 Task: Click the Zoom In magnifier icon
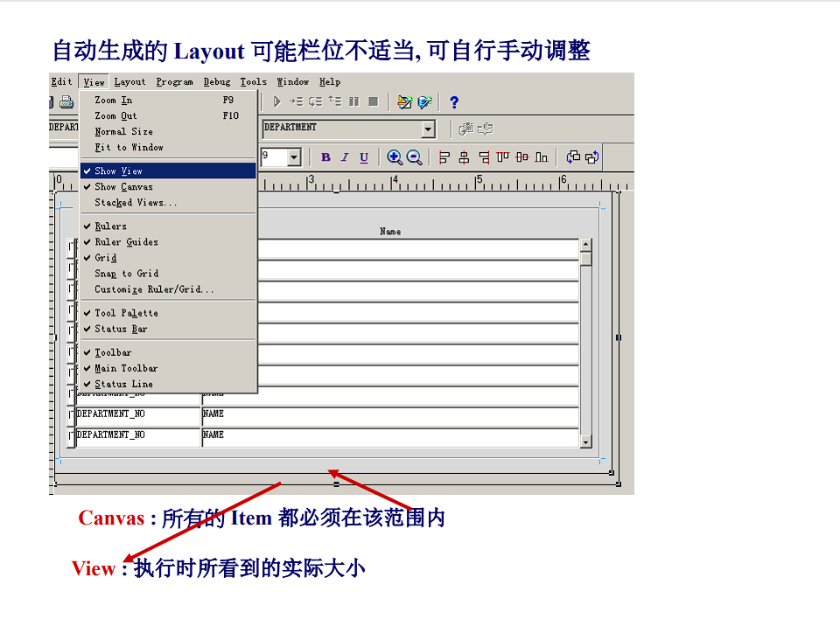pyautogui.click(x=395, y=156)
